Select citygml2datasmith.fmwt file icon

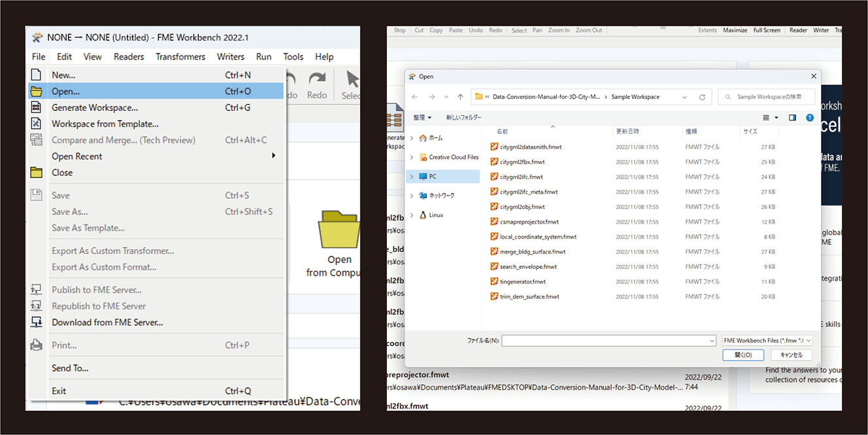click(x=494, y=147)
